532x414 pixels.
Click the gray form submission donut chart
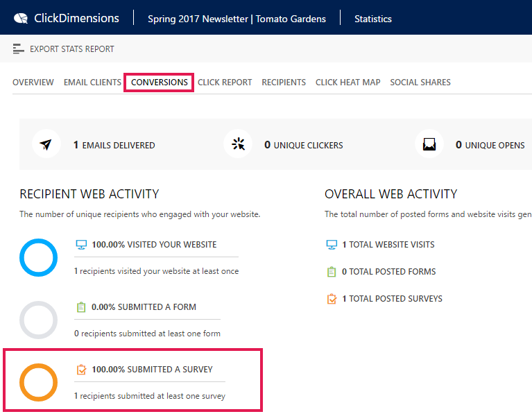tap(38, 320)
